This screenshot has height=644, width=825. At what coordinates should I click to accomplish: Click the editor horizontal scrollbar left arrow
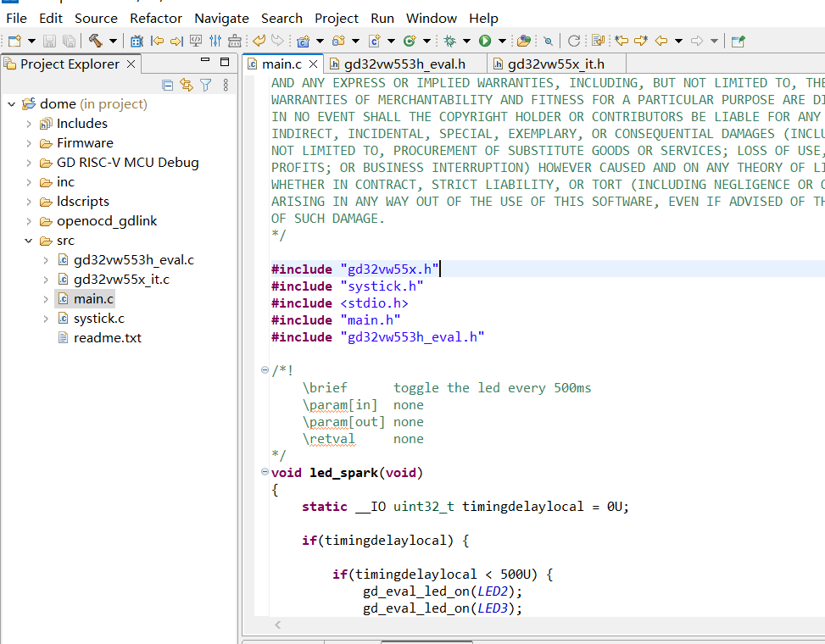point(277,625)
